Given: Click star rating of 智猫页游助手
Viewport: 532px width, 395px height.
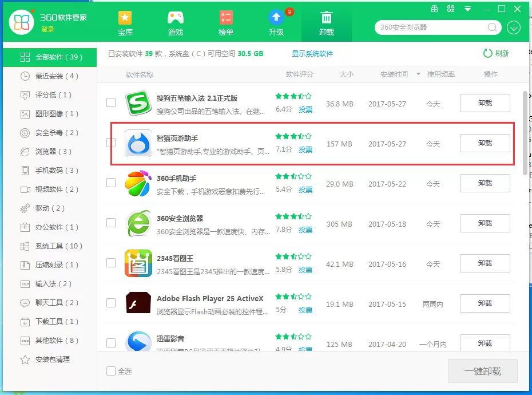Looking at the screenshot, I should coord(293,136).
